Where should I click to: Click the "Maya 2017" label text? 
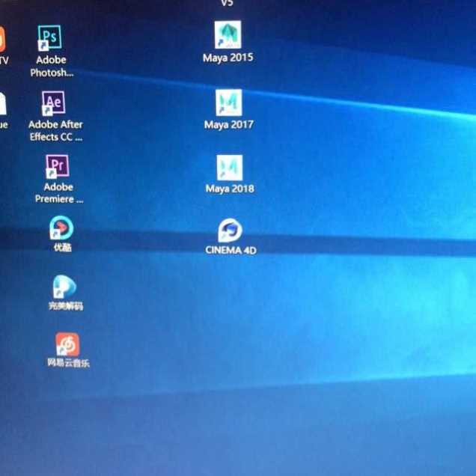point(229,124)
